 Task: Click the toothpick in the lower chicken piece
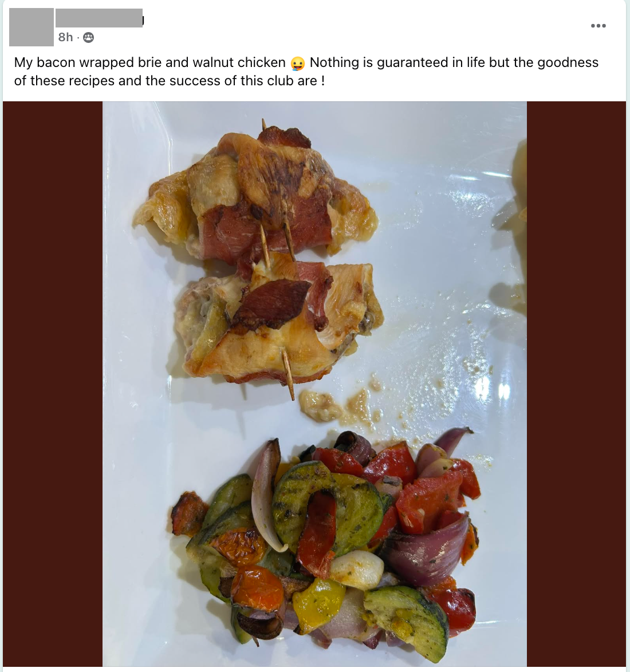click(288, 374)
